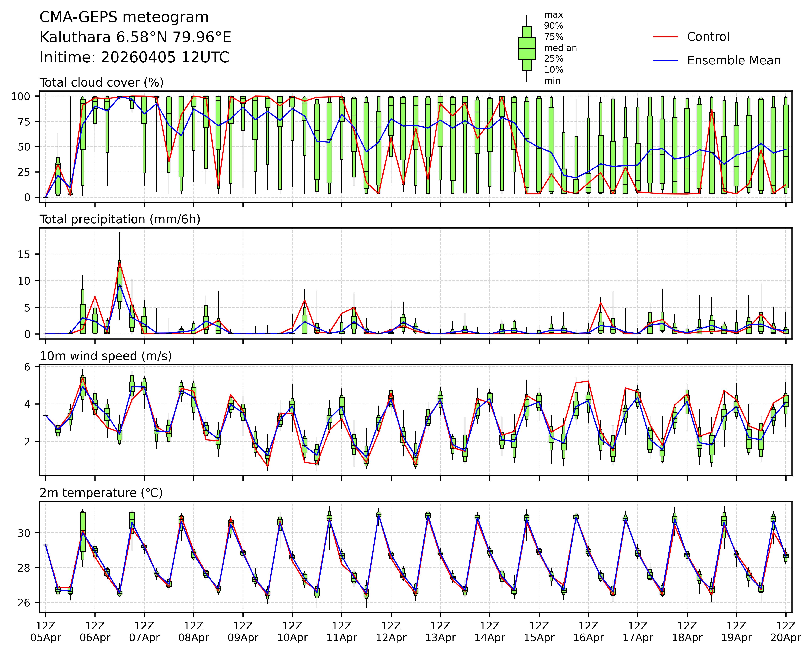The image size is (812, 654).
Task: Click the Total precipitation panel title
Action: [x=120, y=219]
